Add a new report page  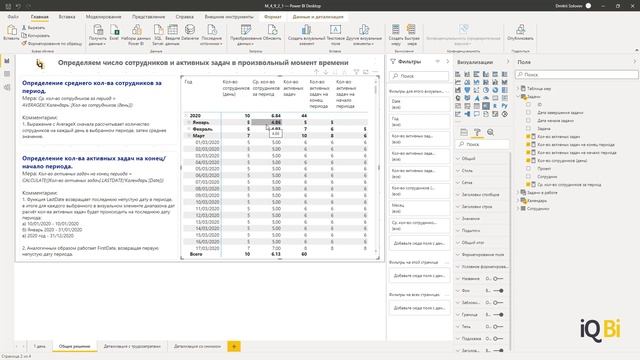[x=234, y=346]
